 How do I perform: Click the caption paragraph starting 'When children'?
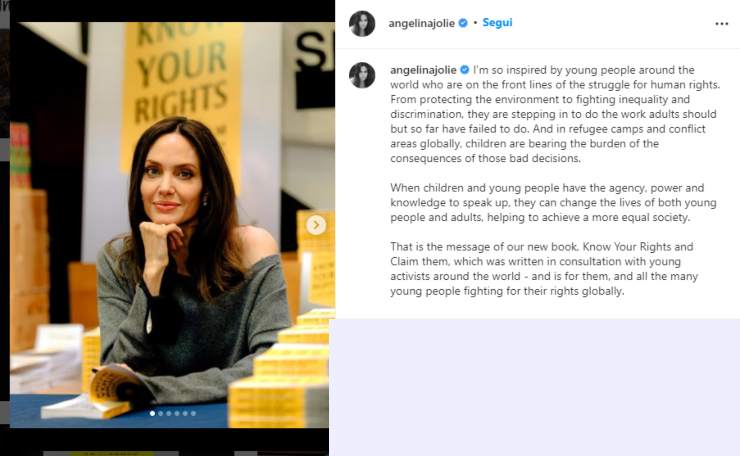click(x=553, y=203)
